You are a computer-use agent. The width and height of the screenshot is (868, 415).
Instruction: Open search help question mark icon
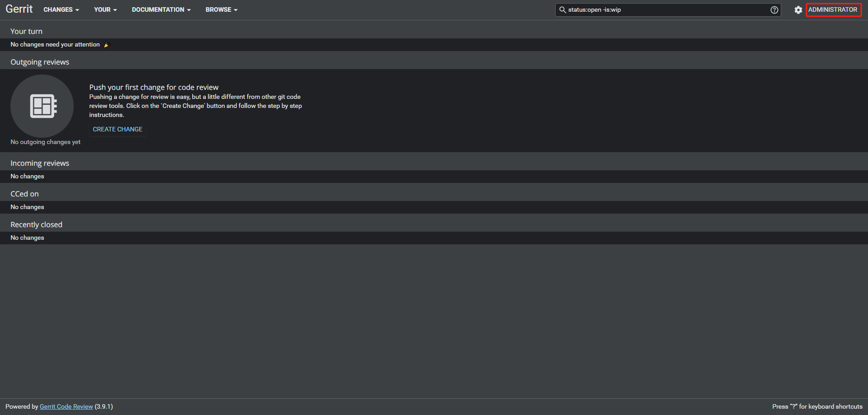[774, 10]
